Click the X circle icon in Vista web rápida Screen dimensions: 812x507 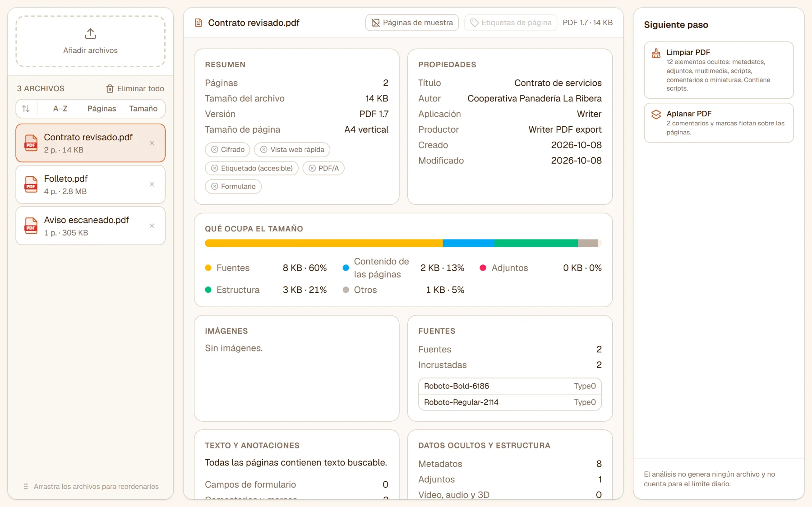264,150
